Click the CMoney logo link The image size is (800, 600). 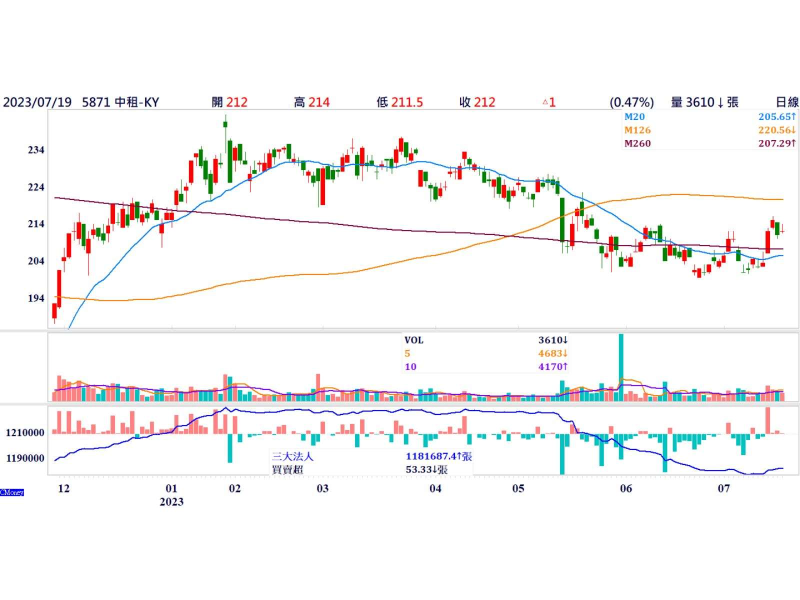[12, 492]
